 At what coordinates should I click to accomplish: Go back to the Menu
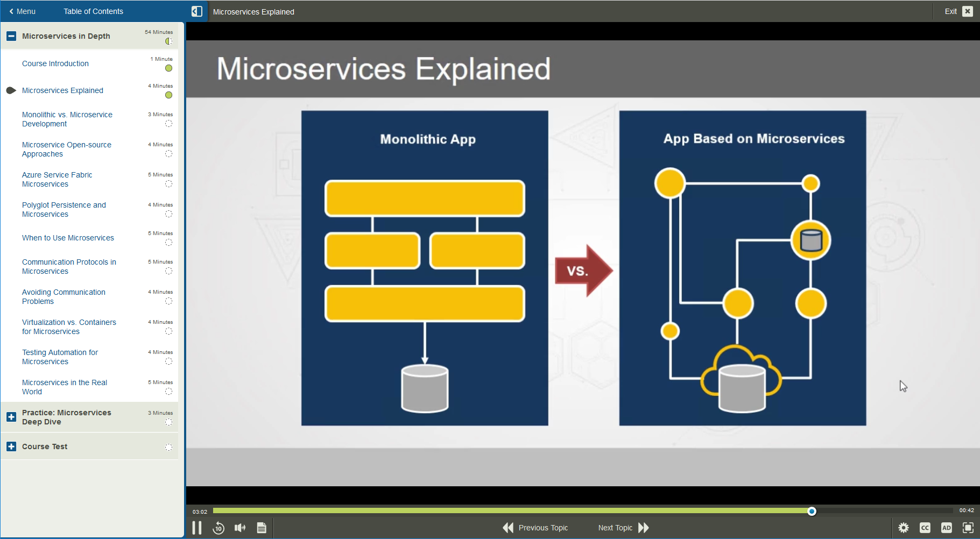tap(22, 11)
